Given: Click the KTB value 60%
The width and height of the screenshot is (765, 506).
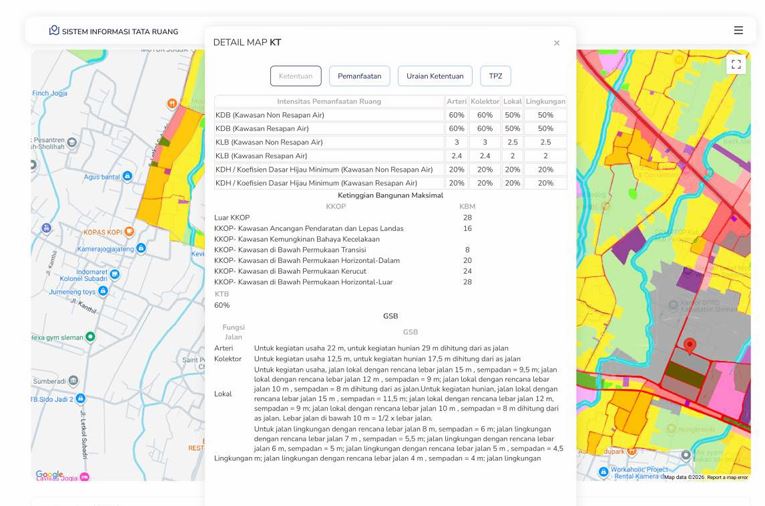Looking at the screenshot, I should pyautogui.click(x=222, y=305).
